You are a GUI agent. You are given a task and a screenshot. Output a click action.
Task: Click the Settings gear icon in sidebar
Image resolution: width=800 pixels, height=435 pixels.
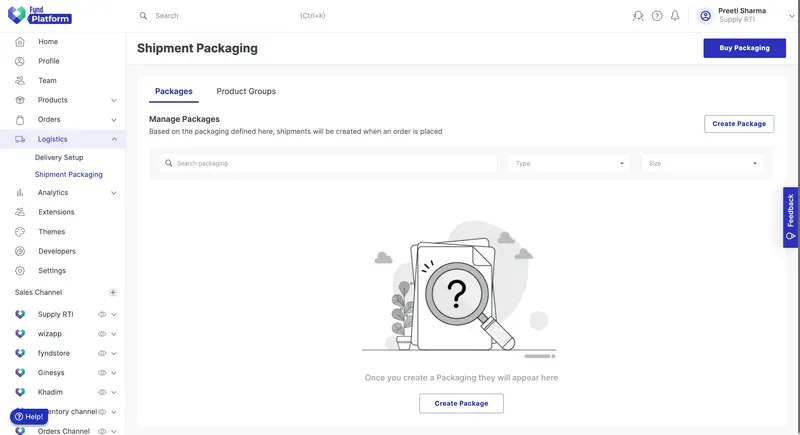tap(20, 271)
